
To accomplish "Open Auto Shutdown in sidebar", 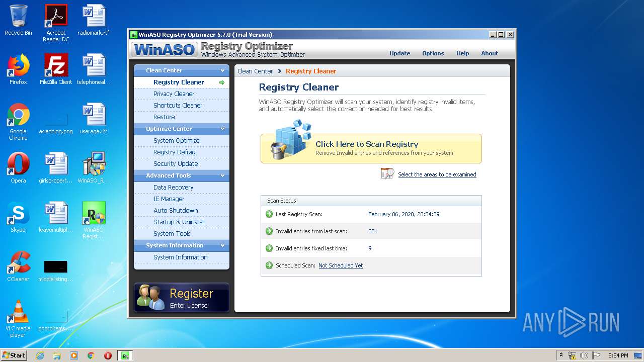I will coord(181,210).
